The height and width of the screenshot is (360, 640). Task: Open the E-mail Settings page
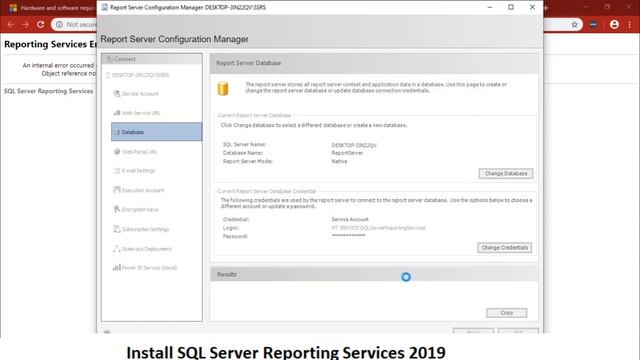134,171
